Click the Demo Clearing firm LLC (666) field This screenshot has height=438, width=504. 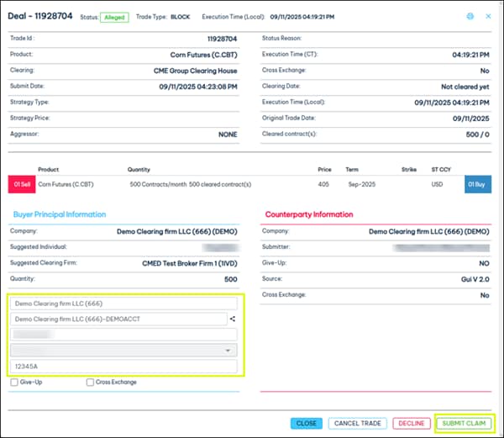tap(123, 303)
